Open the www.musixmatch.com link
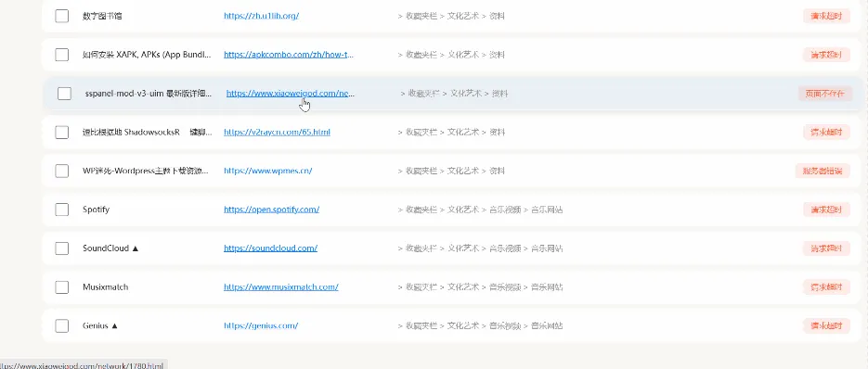The image size is (868, 369). point(280,287)
